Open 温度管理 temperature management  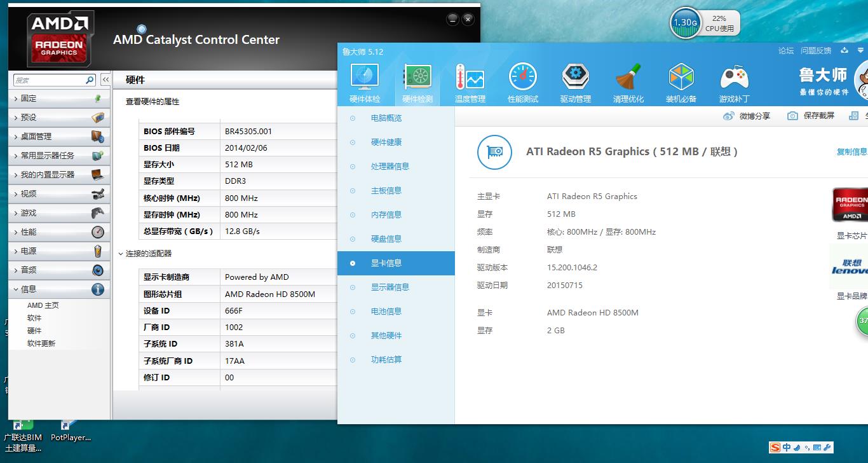pyautogui.click(x=470, y=83)
